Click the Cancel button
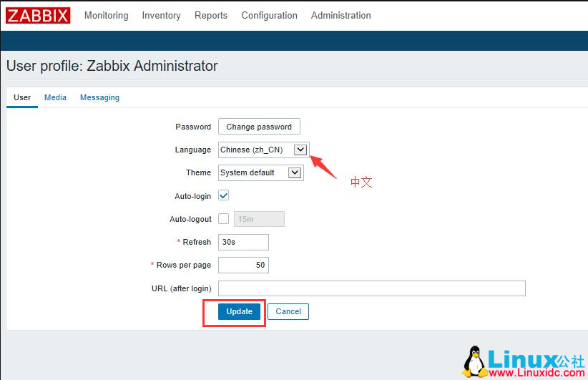The width and height of the screenshot is (588, 380). (x=288, y=312)
